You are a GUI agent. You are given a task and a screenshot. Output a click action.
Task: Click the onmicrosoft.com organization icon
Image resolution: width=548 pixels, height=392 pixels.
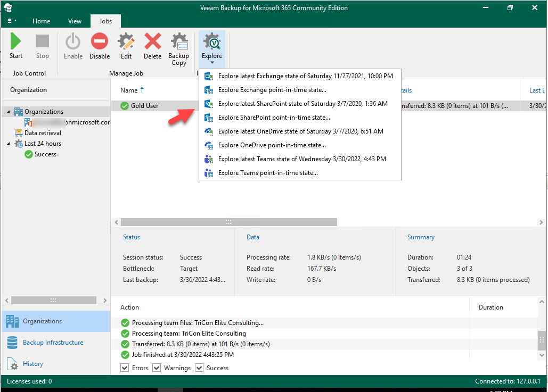(x=28, y=122)
